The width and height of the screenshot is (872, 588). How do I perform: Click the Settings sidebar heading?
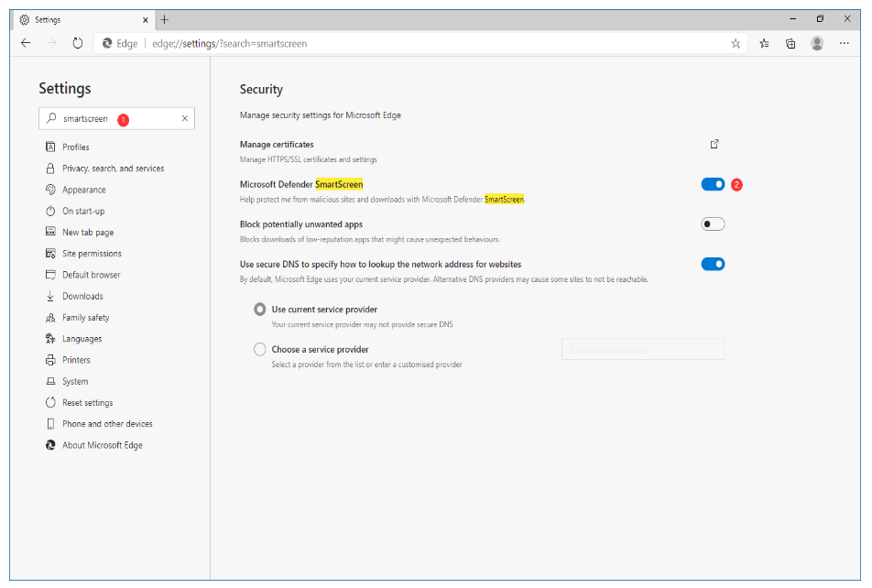pos(64,89)
